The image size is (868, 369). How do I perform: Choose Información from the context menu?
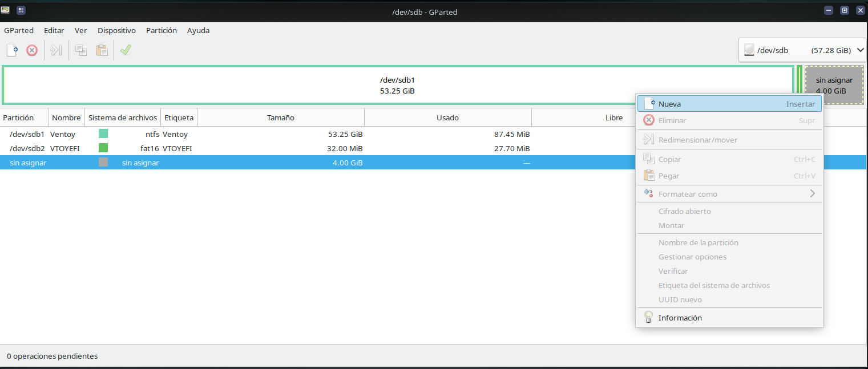point(729,318)
